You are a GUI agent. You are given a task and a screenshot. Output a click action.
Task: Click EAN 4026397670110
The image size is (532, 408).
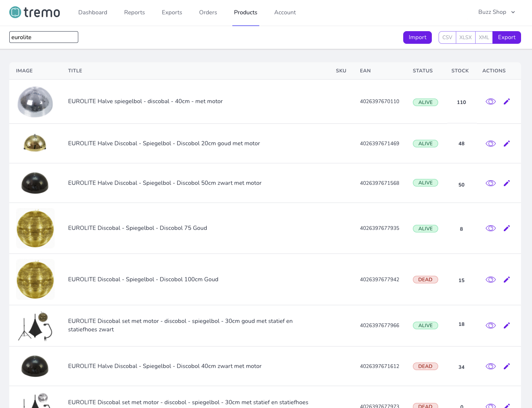pyautogui.click(x=380, y=101)
